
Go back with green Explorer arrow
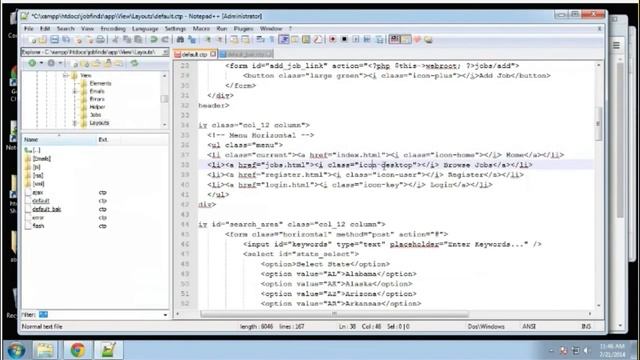[32, 63]
